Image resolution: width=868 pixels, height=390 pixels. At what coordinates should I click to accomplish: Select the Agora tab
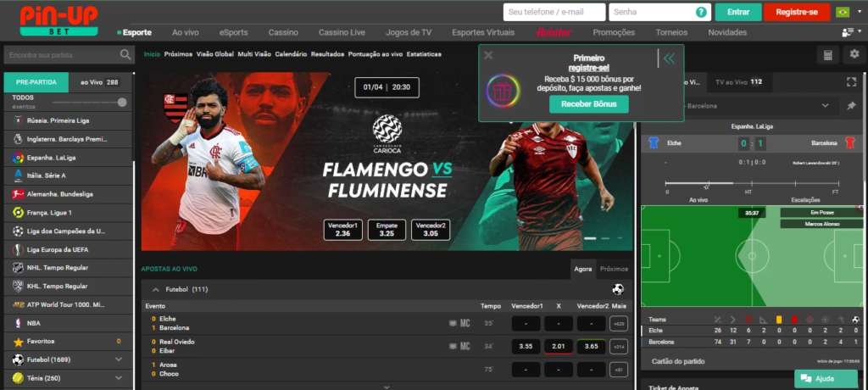coord(583,269)
